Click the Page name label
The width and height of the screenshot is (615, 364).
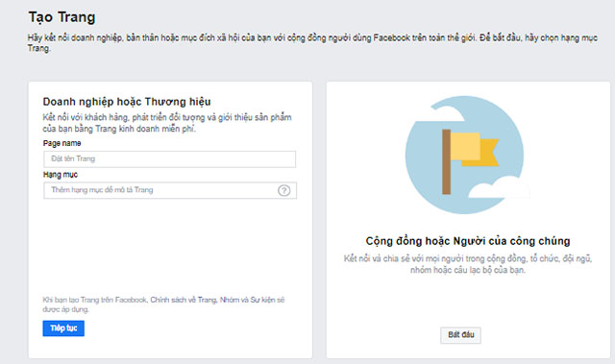61,143
